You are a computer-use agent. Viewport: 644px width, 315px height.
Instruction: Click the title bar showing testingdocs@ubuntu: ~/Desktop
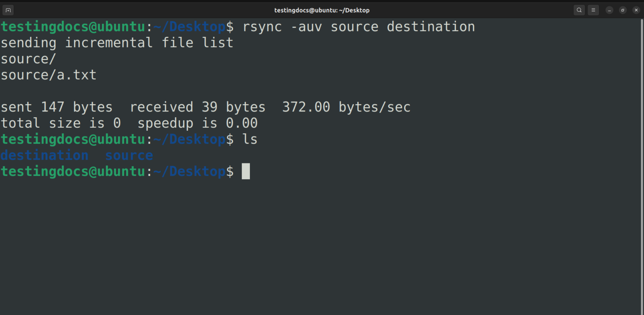322,10
